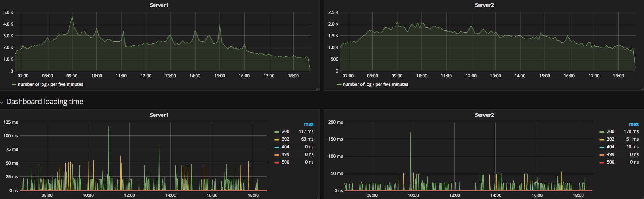Toggle the 302 series in the Server1 legend
The width and height of the screenshot is (644, 199).
coord(285,139)
